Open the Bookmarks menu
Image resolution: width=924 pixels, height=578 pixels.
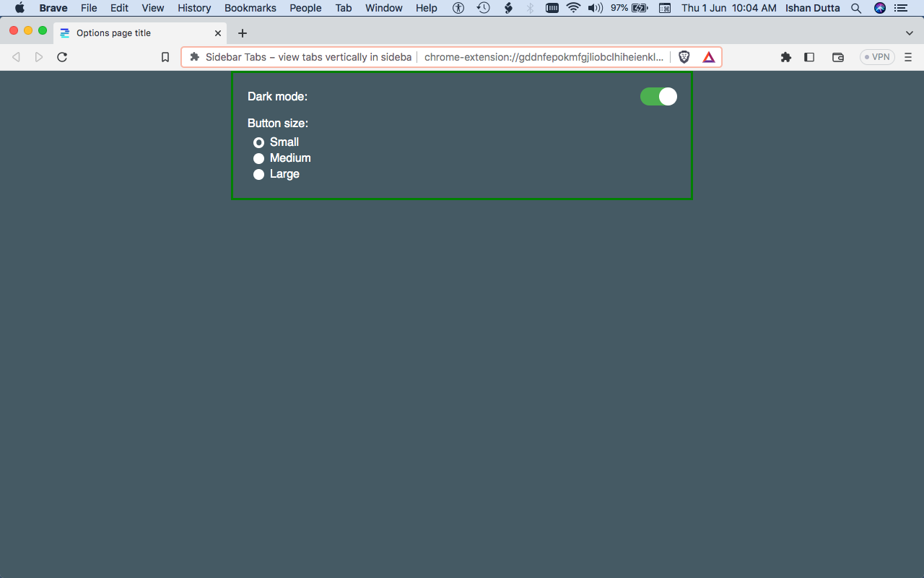coord(250,8)
